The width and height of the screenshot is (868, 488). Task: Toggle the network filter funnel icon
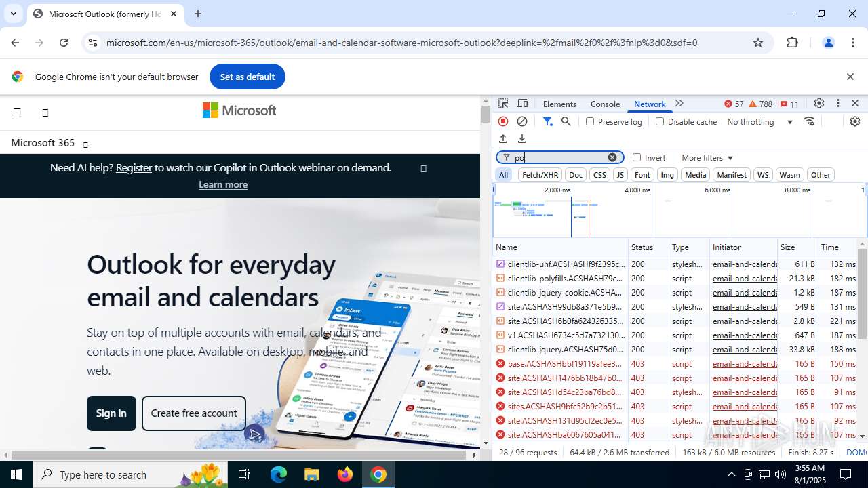tap(547, 121)
